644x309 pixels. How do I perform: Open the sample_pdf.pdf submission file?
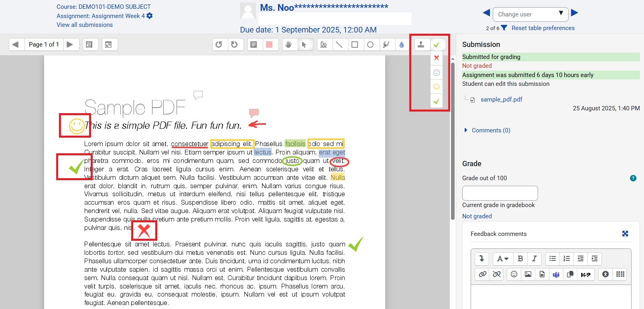(x=501, y=100)
